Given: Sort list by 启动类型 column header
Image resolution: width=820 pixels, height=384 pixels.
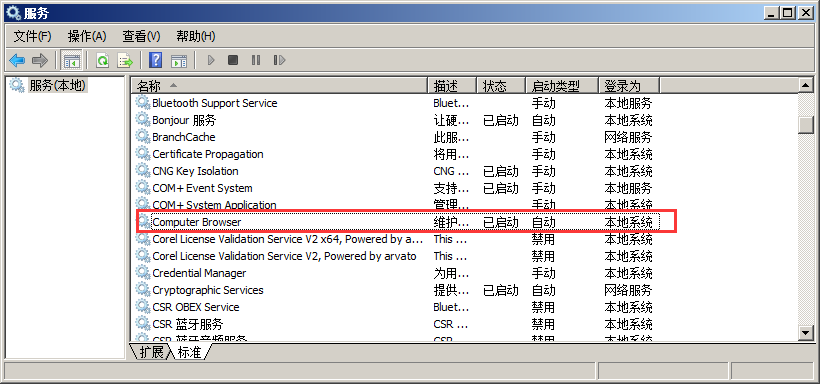Looking at the screenshot, I should (x=562, y=85).
